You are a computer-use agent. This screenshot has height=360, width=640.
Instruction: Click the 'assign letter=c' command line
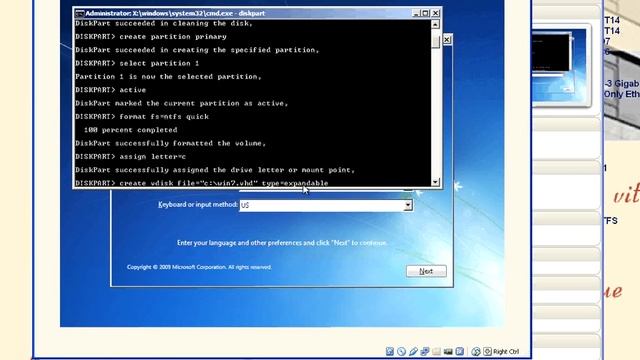tap(131, 157)
